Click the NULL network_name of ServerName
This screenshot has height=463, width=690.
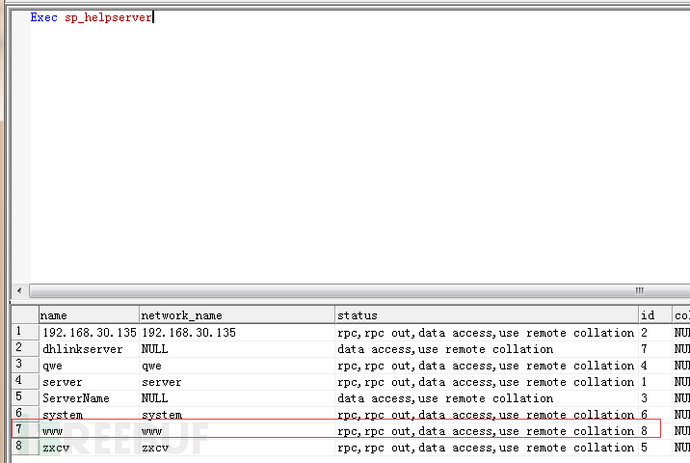pos(237,398)
